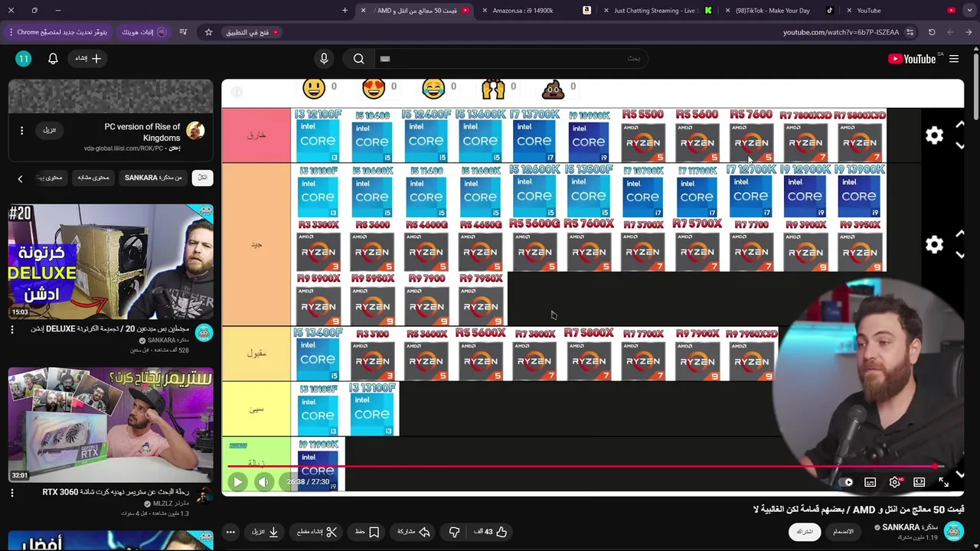Open the كرتونة DELUXE video thumbnail
Screen dimensions: 980x551
click(x=111, y=261)
